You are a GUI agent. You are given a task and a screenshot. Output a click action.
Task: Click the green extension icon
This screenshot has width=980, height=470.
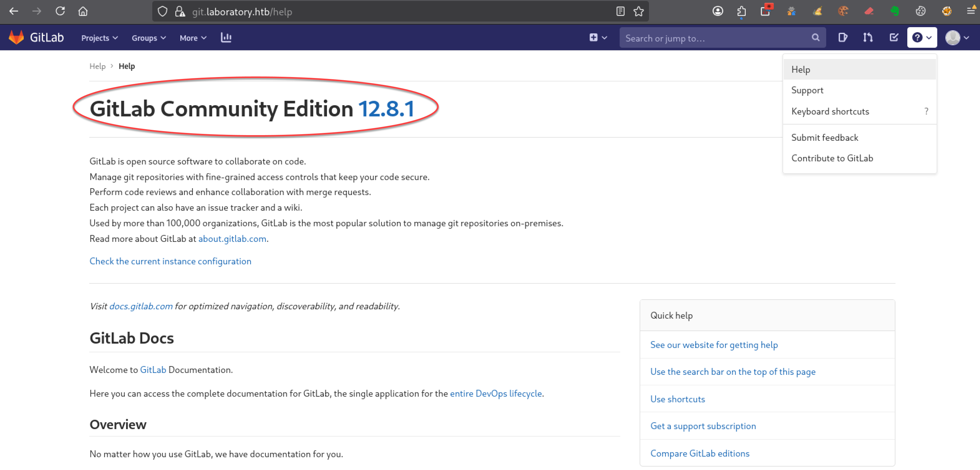click(895, 12)
